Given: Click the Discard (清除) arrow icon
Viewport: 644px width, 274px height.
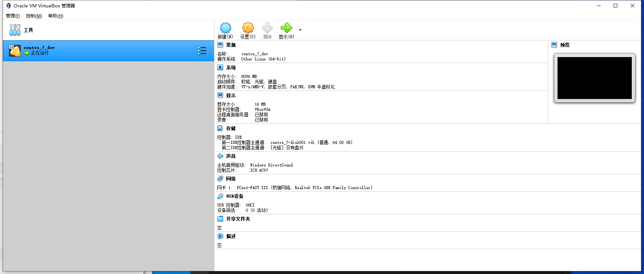Looking at the screenshot, I should pyautogui.click(x=267, y=28).
